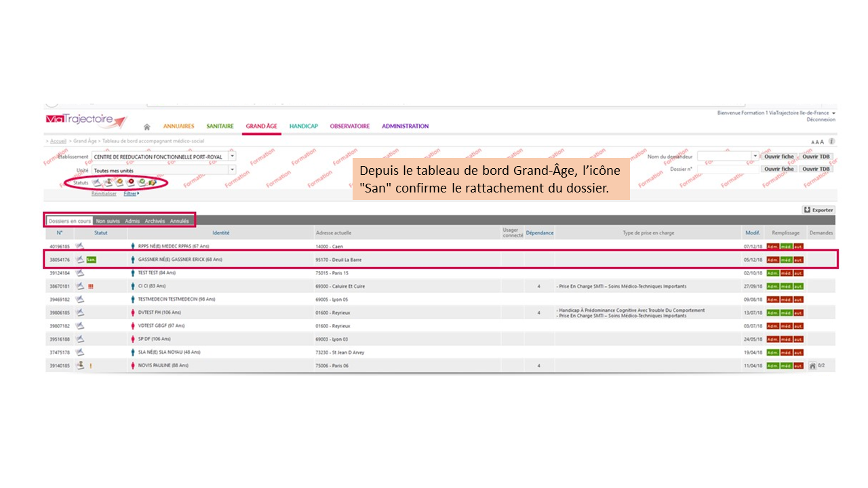Click the home icon in navigation bar
Viewport: 868px width, 488px height.
click(x=147, y=127)
